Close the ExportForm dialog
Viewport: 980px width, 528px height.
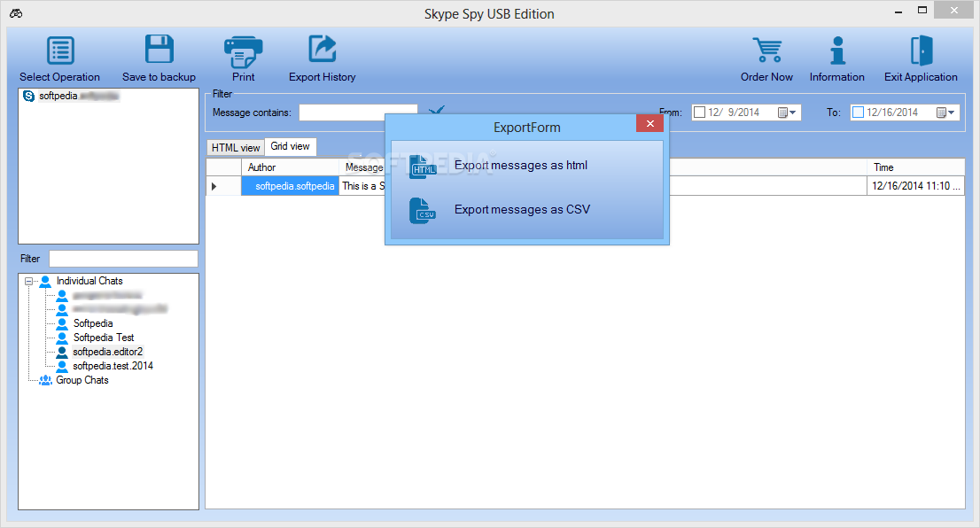[x=650, y=124]
